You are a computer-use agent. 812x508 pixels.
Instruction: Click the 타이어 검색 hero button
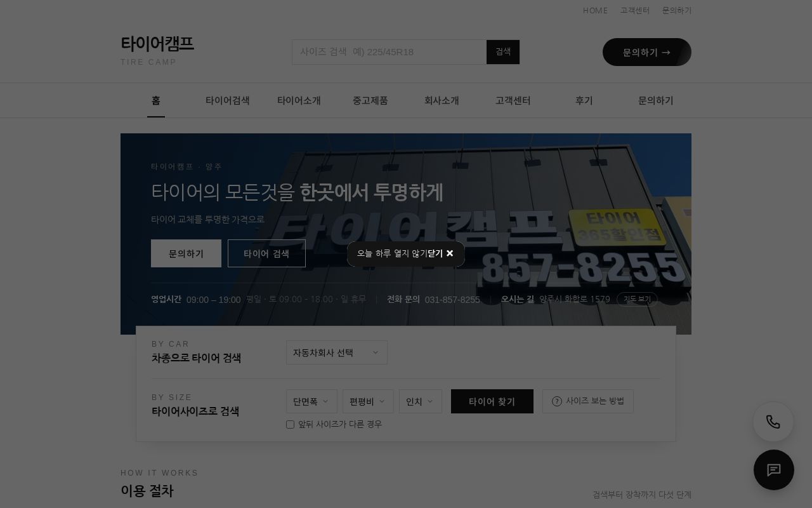tap(266, 253)
